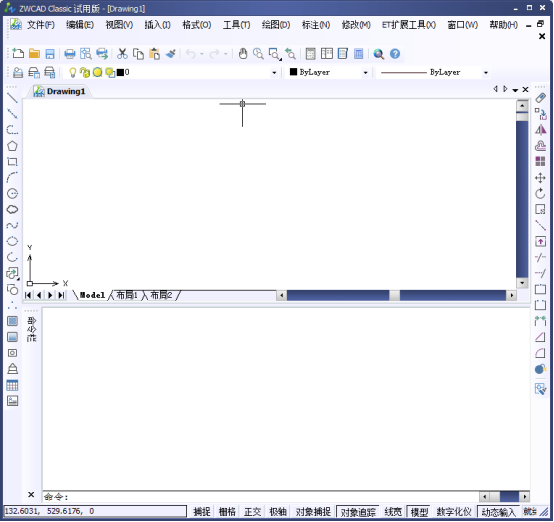
Task: Expand the ByLayer color dropdown
Action: click(366, 73)
